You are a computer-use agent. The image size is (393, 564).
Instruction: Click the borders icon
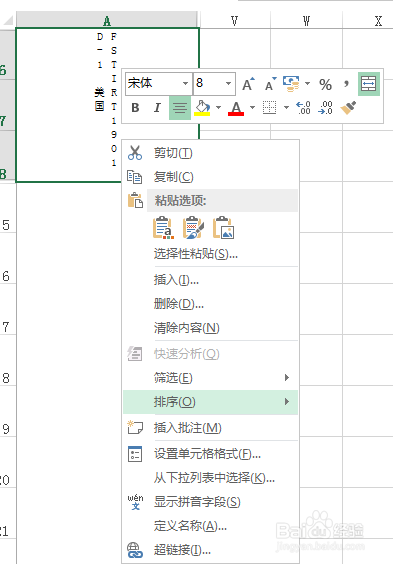(x=270, y=108)
